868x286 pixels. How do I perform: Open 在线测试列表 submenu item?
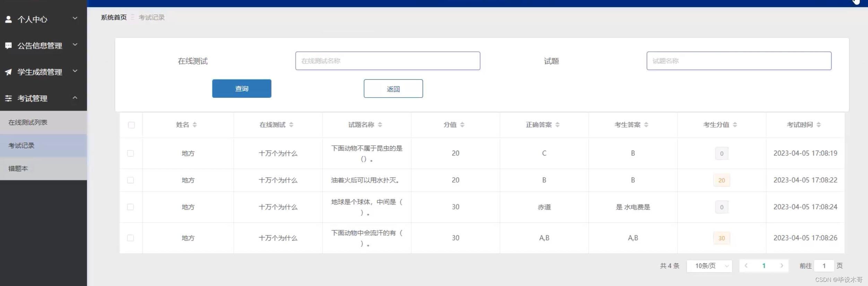(43, 123)
